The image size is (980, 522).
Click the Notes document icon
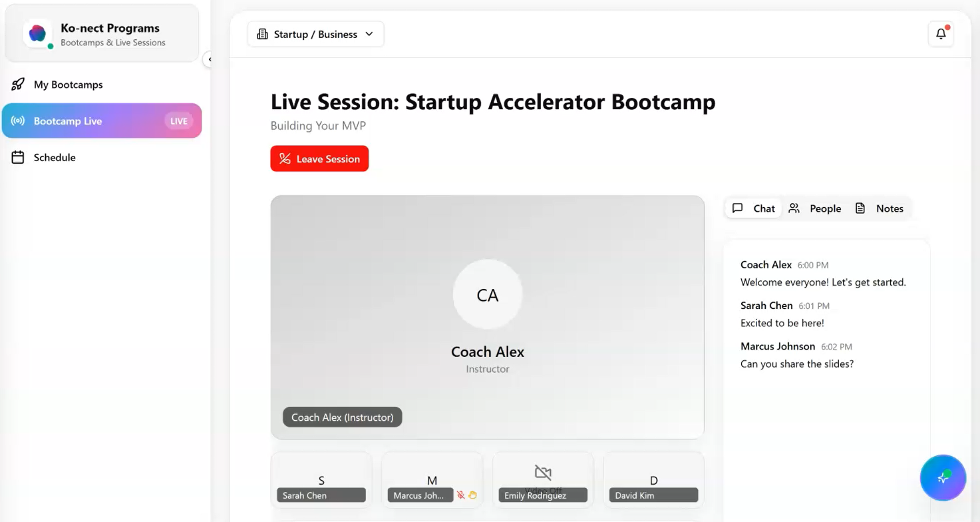coord(860,208)
